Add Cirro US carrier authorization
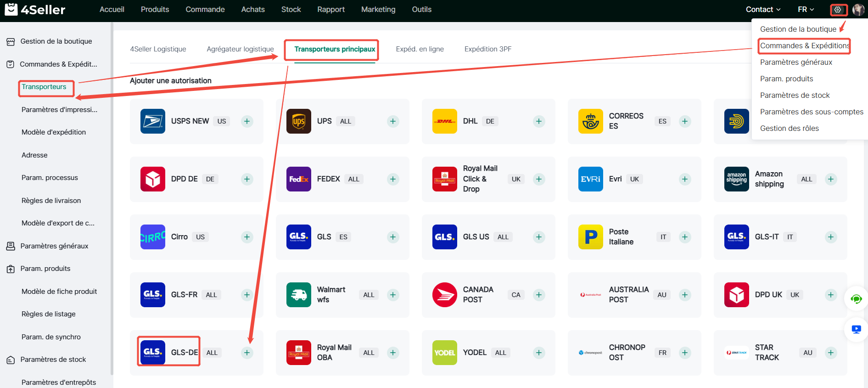The width and height of the screenshot is (868, 388). (247, 237)
